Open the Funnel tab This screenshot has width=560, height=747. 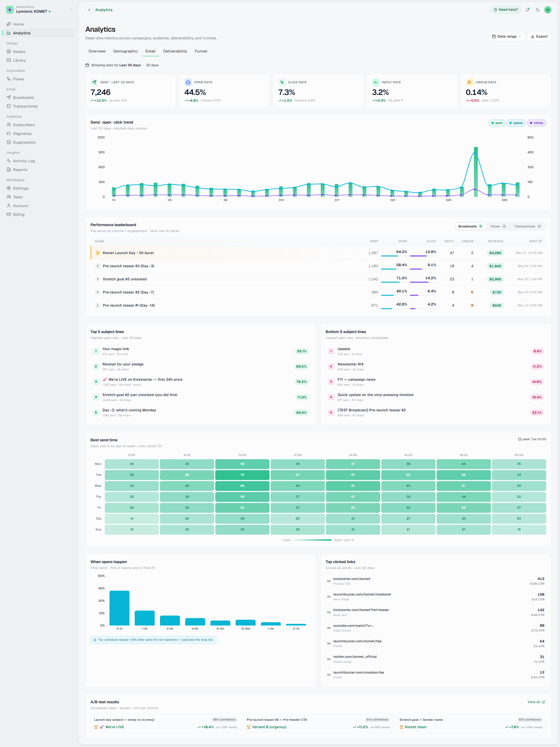point(201,51)
